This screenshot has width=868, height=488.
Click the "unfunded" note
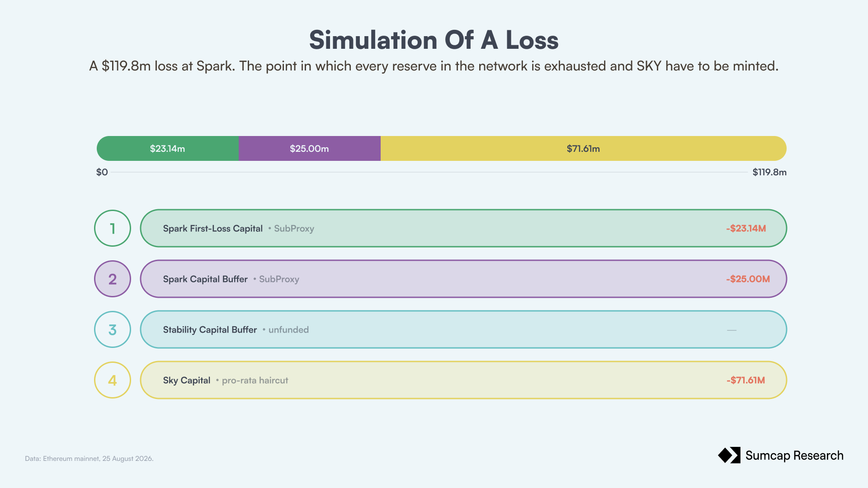coord(288,330)
